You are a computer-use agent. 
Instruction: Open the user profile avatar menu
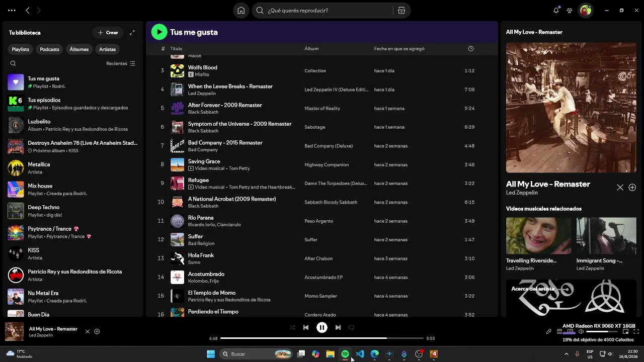[x=585, y=11]
